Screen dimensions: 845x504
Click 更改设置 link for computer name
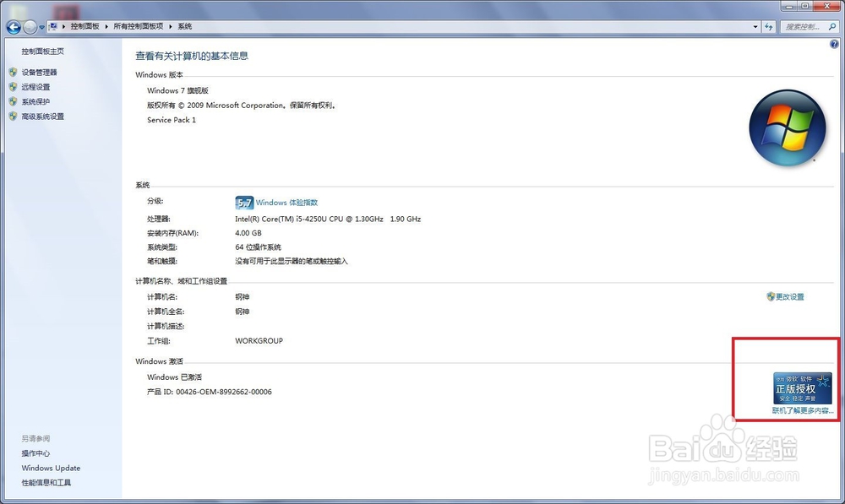790,296
